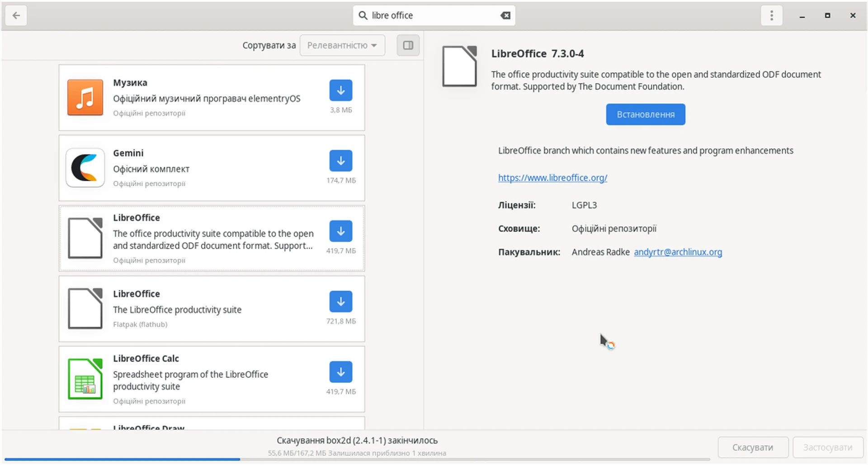This screenshot has height=465, width=868.
Task: Clear the search field text
Action: pyautogui.click(x=505, y=16)
